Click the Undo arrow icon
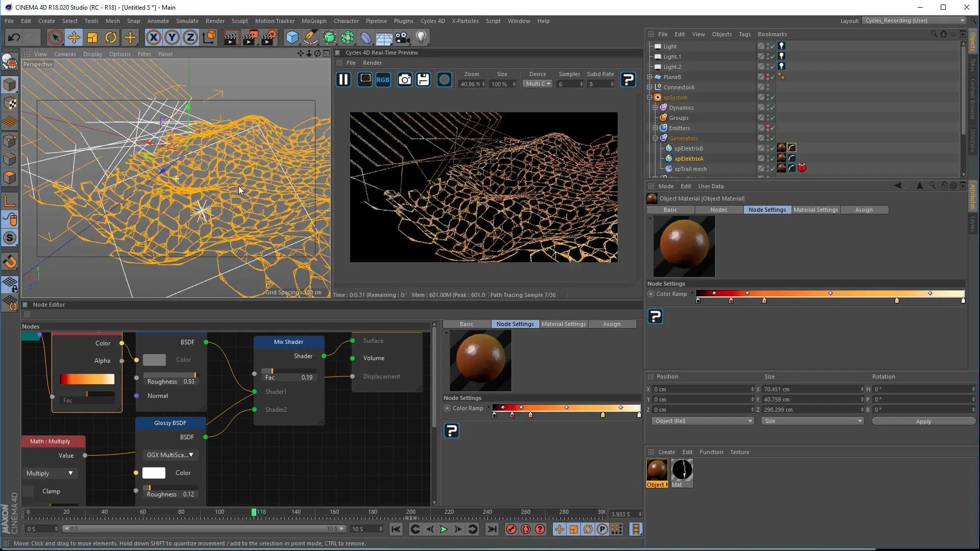The height and width of the screenshot is (551, 980). (x=14, y=37)
